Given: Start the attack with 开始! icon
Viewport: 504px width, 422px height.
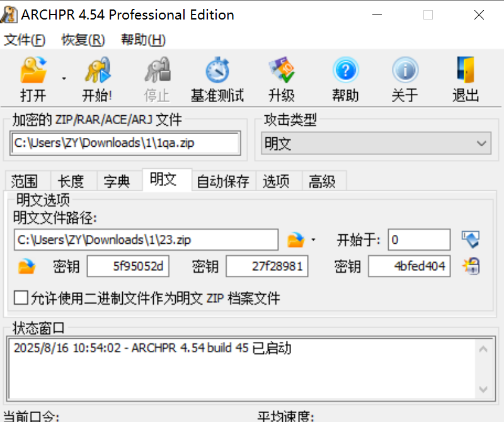Looking at the screenshot, I should 98,70.
